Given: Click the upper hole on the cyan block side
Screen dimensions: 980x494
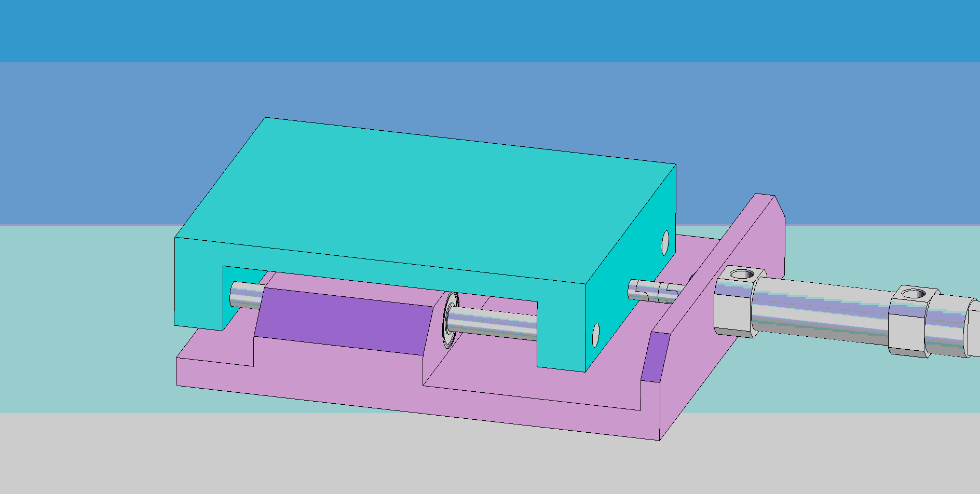Looking at the screenshot, I should click(x=665, y=242).
